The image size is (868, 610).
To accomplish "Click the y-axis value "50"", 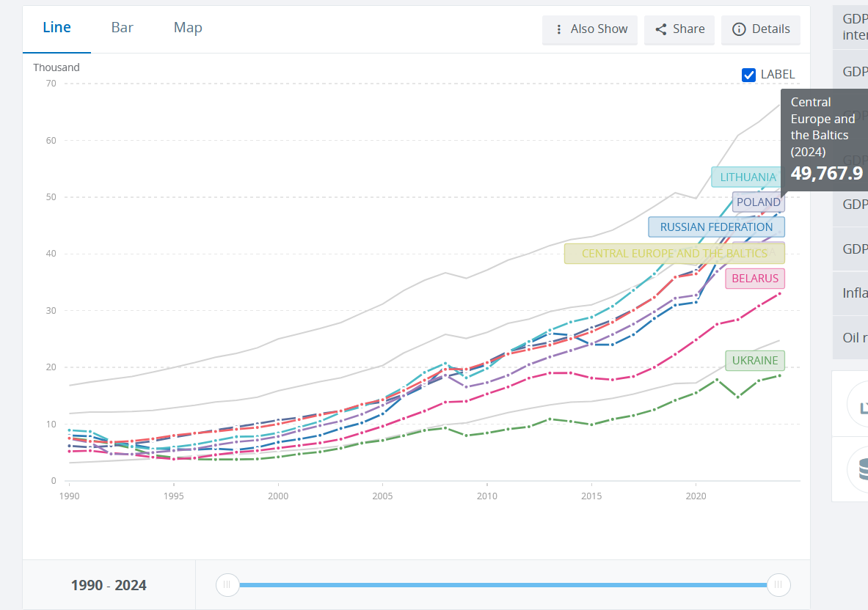I will click(51, 197).
